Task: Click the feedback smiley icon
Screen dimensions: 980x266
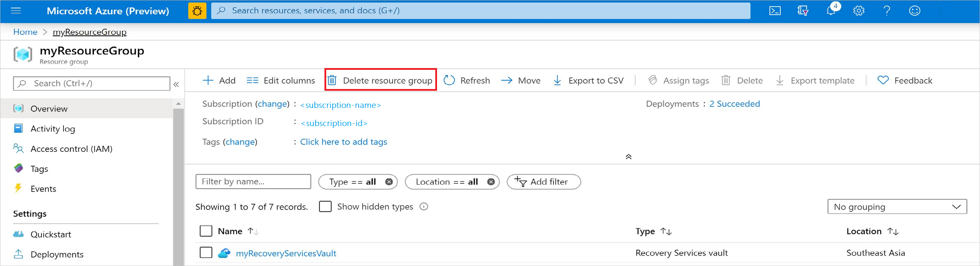Action: [x=914, y=11]
